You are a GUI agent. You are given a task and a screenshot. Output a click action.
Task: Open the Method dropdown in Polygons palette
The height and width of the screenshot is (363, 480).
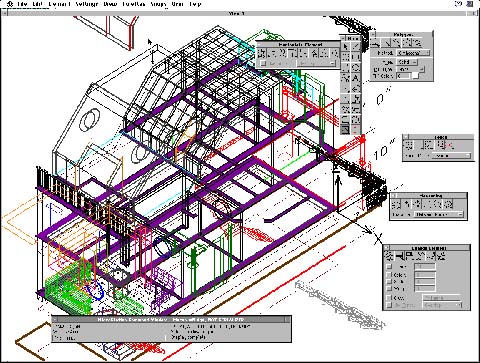413,53
